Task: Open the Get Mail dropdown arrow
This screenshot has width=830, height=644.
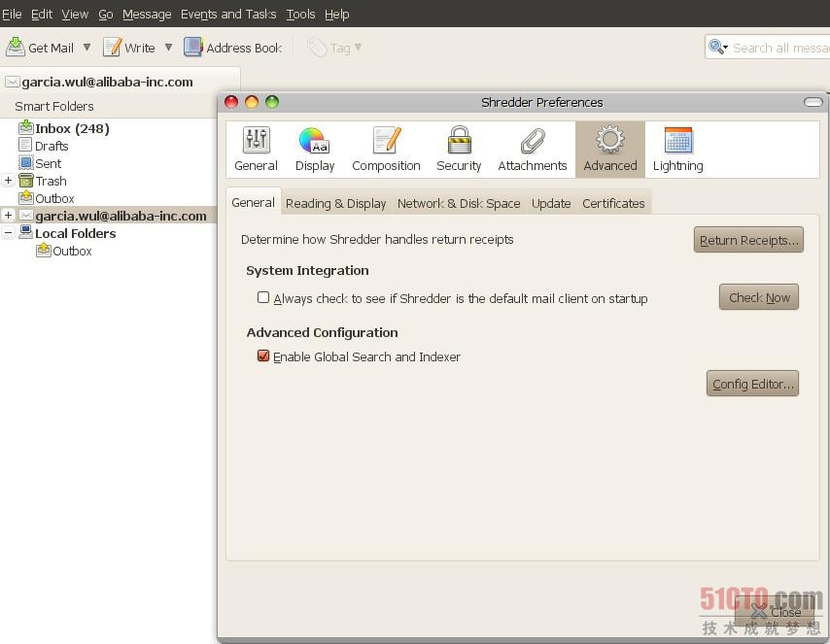Action: 86,48
